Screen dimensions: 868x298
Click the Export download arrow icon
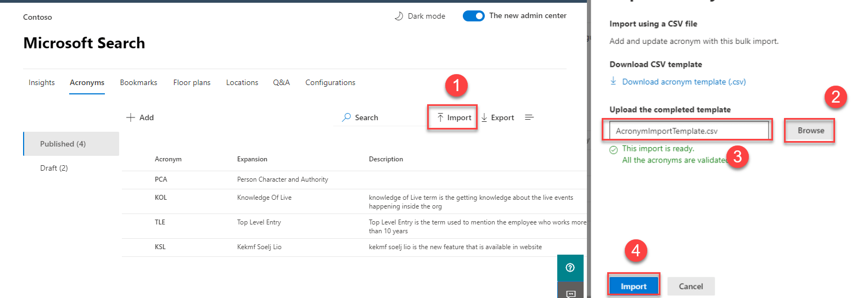[x=484, y=117]
